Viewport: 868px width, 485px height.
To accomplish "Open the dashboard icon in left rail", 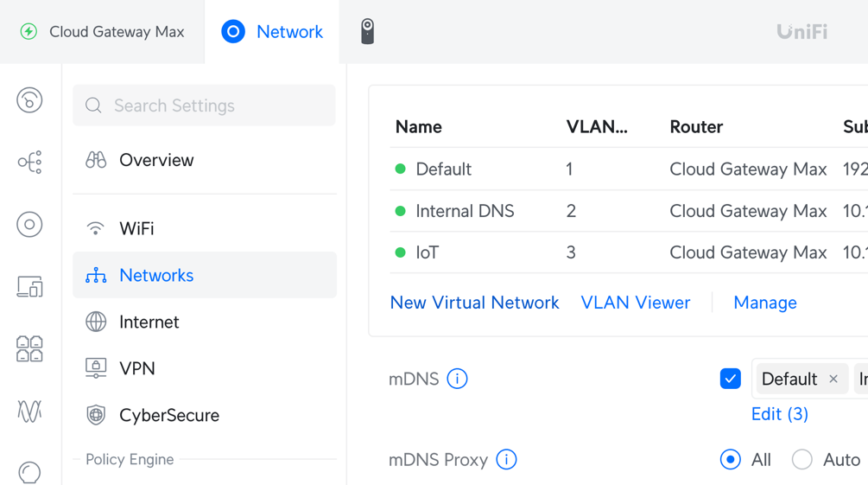I will pos(29,100).
